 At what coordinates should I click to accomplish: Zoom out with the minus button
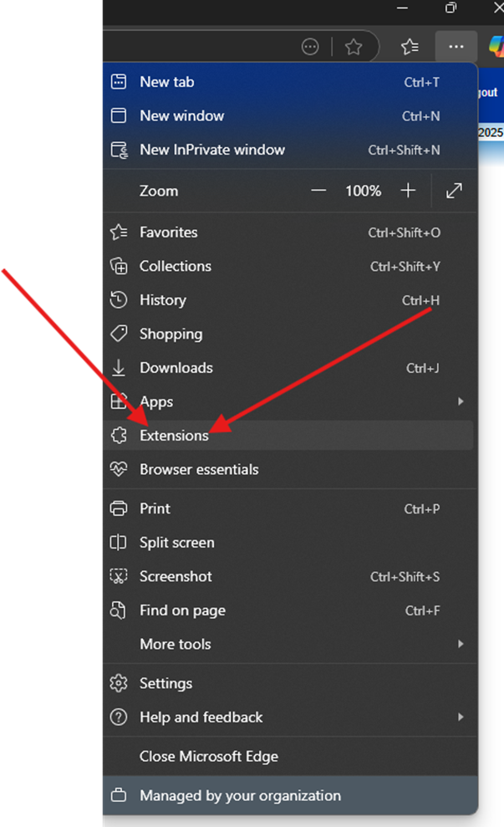click(318, 191)
